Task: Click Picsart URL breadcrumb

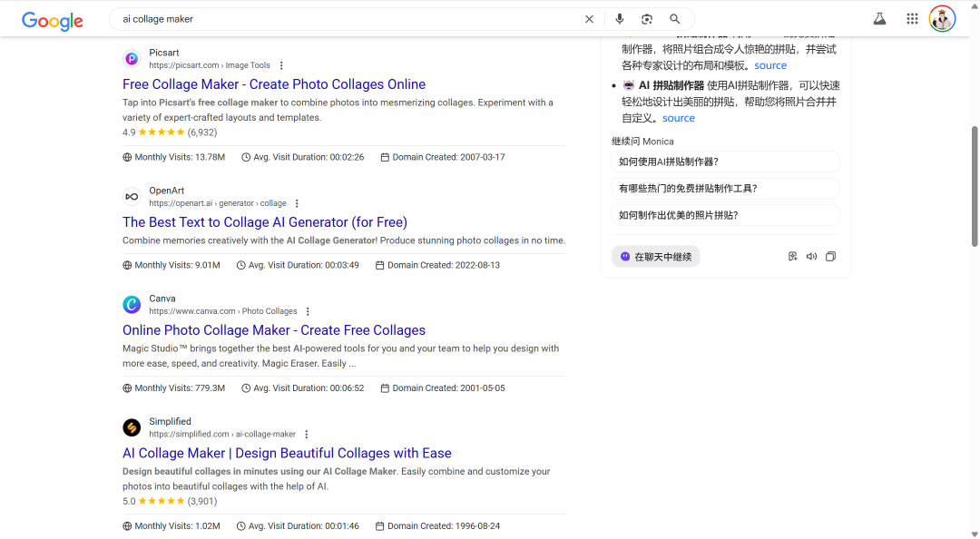Action: click(210, 65)
